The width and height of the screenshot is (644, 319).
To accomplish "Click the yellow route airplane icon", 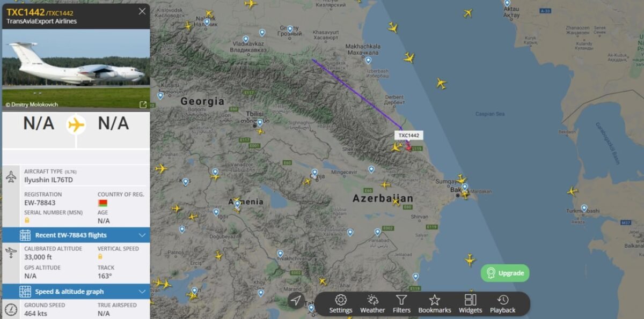I will 76,125.
